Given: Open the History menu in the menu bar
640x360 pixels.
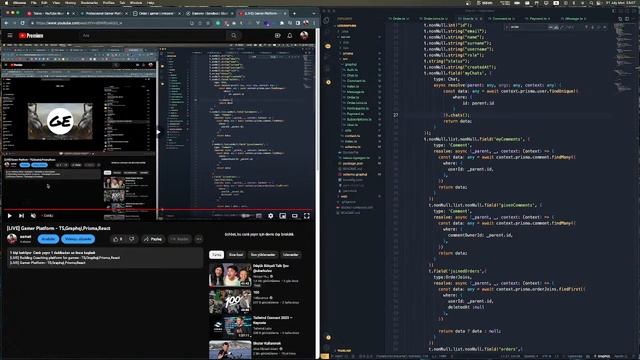Looking at the screenshot, I should (x=70, y=3).
